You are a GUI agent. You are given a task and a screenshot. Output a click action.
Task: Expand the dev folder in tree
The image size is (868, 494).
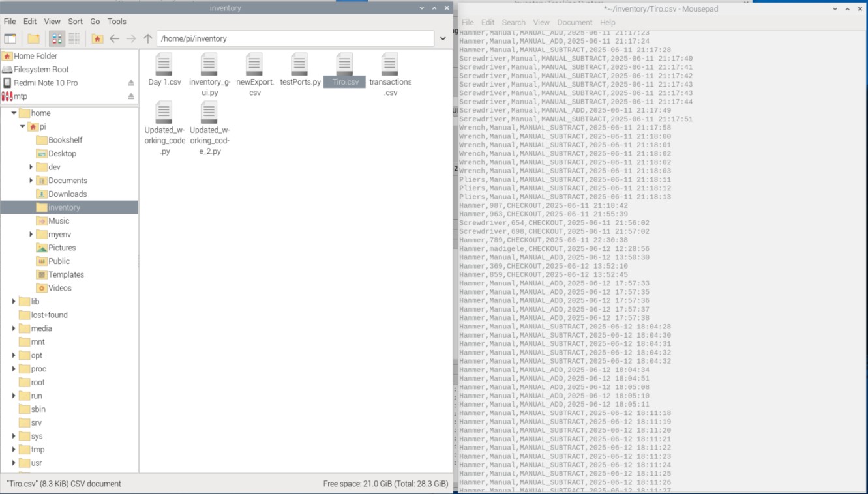tap(31, 167)
